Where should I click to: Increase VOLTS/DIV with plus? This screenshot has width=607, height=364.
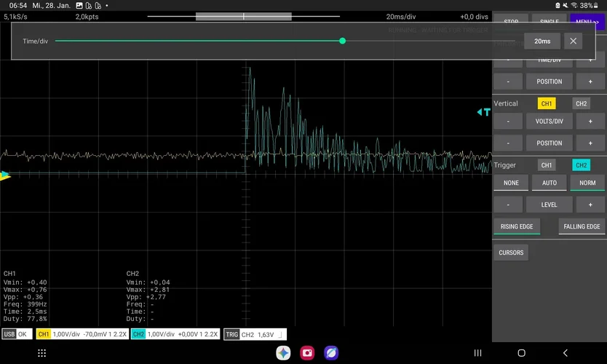pyautogui.click(x=590, y=121)
